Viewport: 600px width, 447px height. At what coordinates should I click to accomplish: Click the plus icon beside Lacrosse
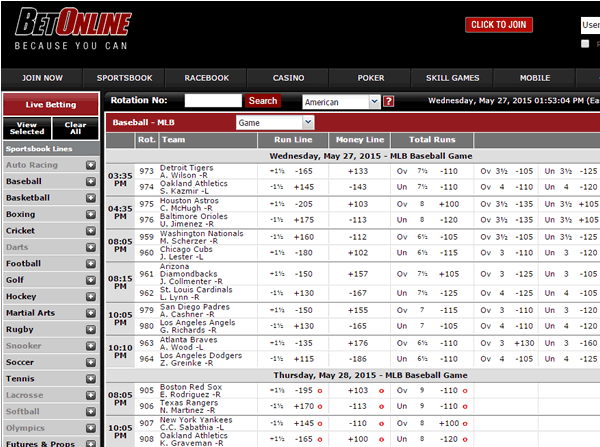91,395
